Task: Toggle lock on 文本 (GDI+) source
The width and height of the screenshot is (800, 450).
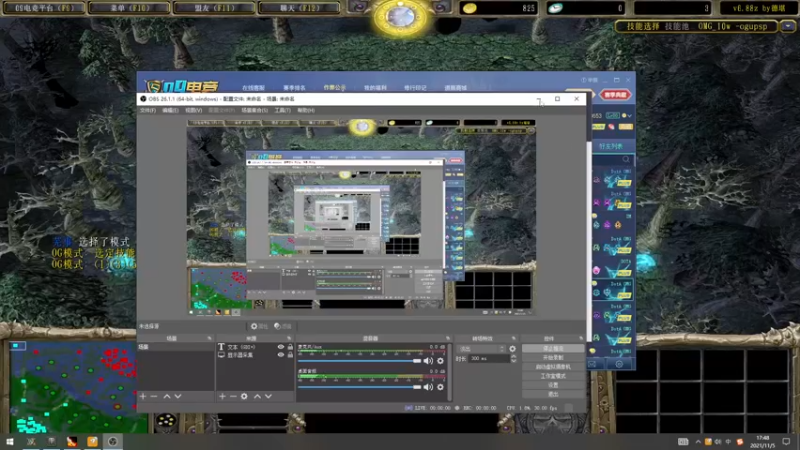Action: pyautogui.click(x=290, y=347)
